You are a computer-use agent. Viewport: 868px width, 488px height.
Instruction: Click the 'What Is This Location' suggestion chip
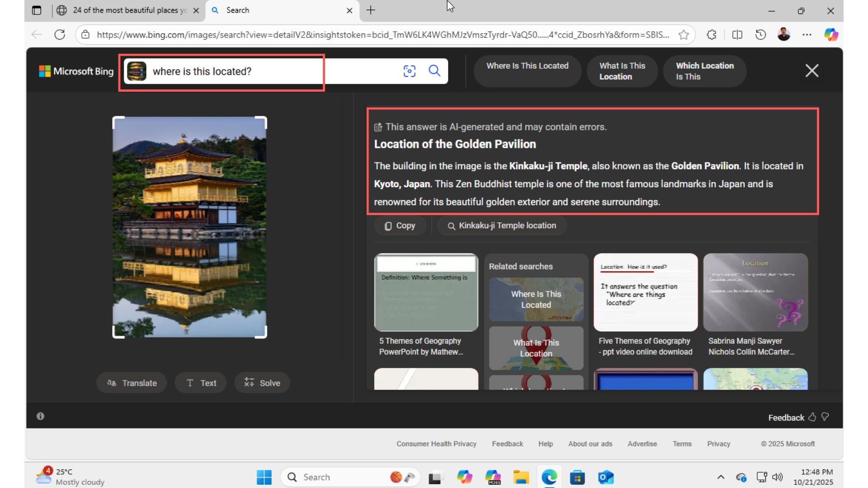point(622,71)
